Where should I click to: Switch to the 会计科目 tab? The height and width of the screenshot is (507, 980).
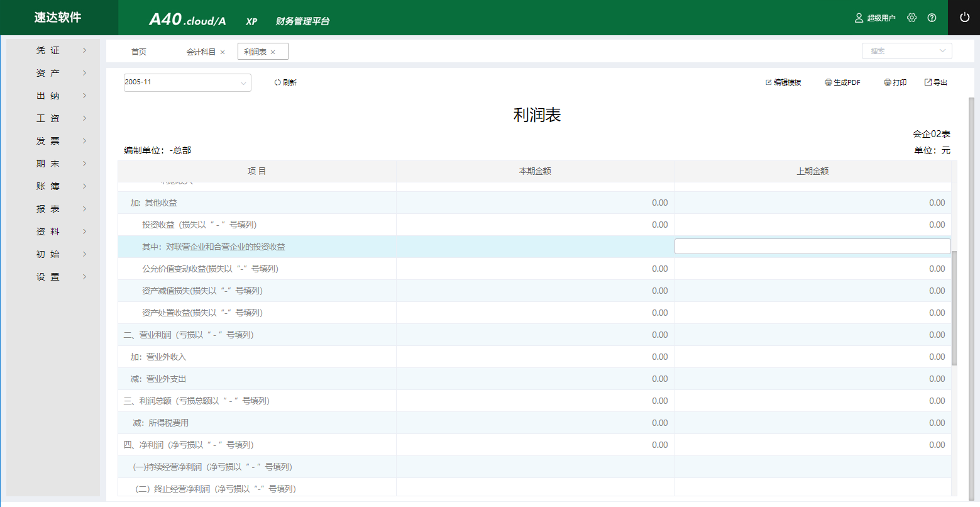(x=201, y=52)
